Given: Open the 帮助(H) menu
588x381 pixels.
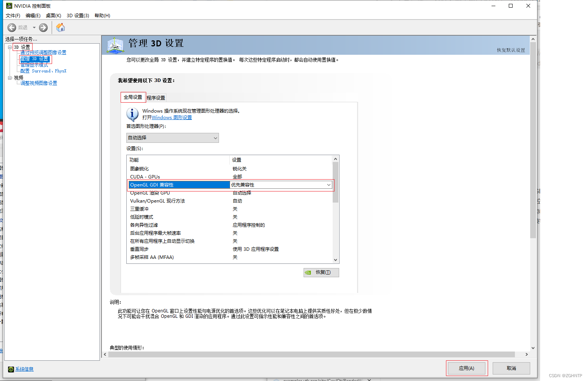Looking at the screenshot, I should point(102,16).
